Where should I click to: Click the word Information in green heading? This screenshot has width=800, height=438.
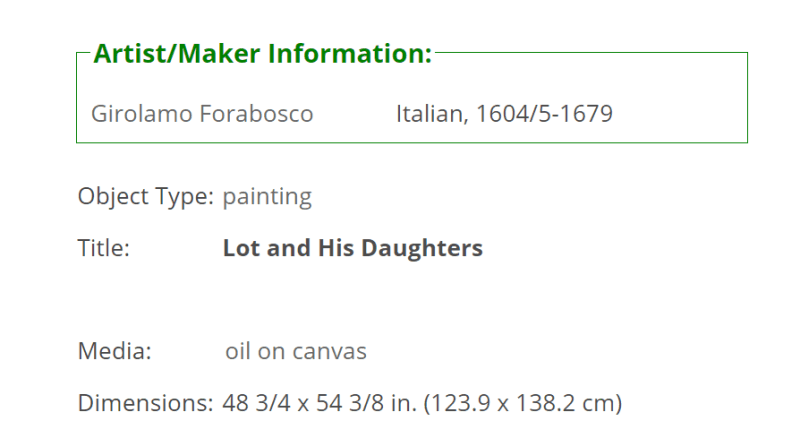pyautogui.click(x=350, y=54)
